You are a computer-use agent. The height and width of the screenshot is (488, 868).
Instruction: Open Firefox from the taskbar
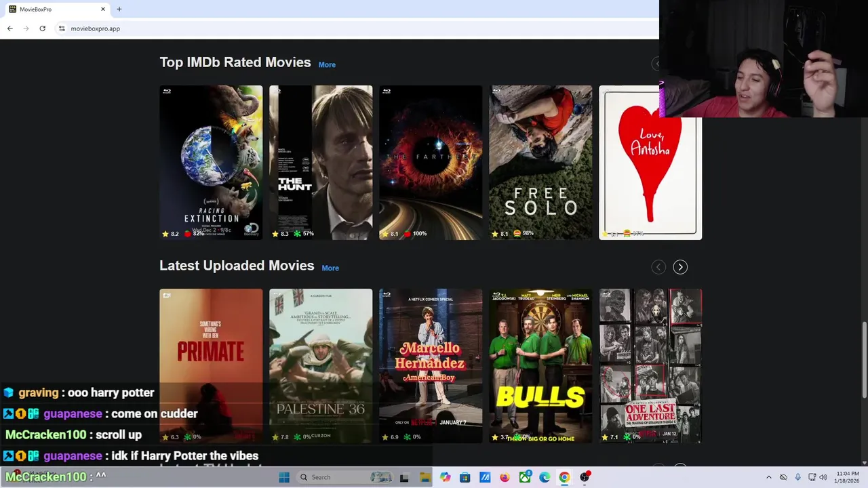[x=505, y=477]
